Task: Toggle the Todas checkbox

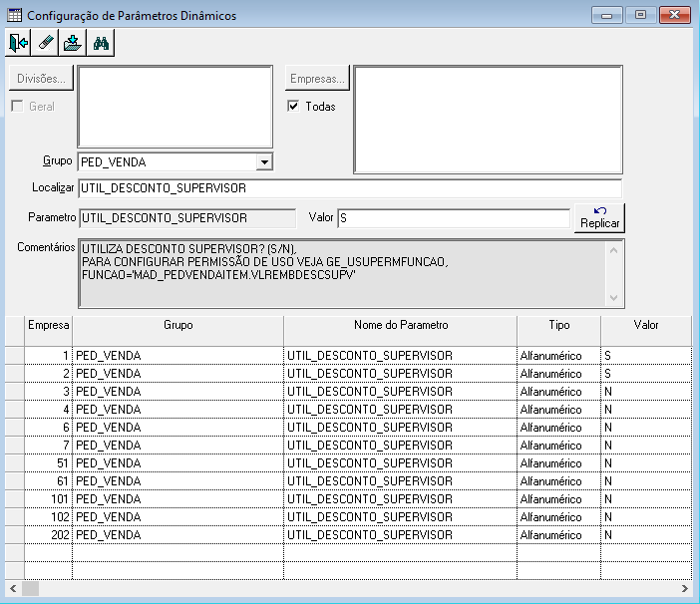Action: [293, 107]
